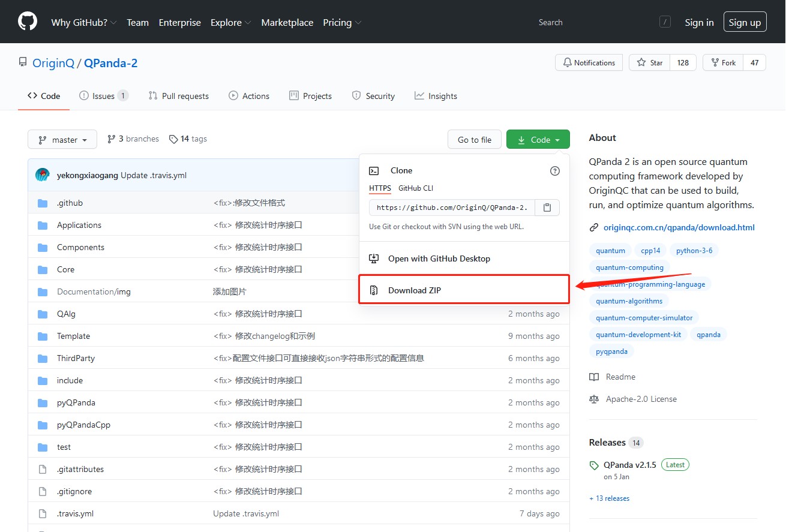Click the Fork button

[723, 62]
